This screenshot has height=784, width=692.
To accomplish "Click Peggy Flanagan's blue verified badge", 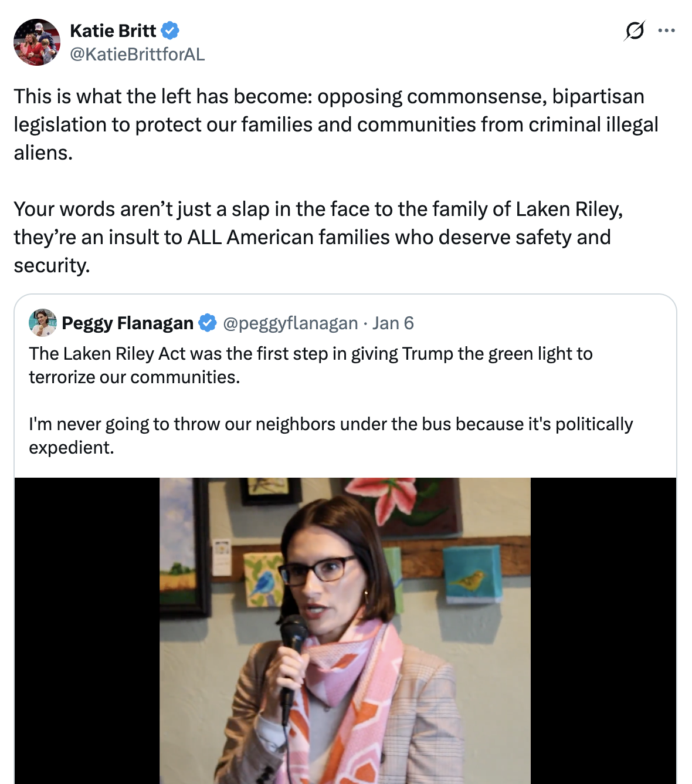I will pyautogui.click(x=208, y=323).
